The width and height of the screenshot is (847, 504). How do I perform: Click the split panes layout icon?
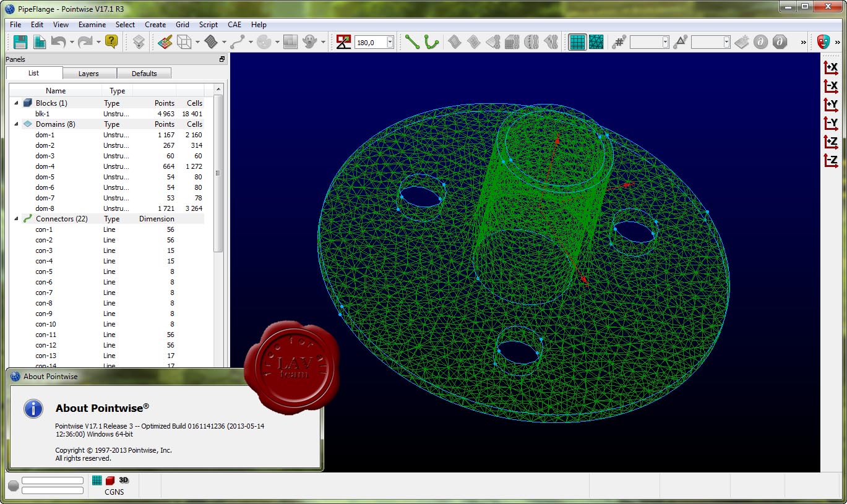[291, 41]
